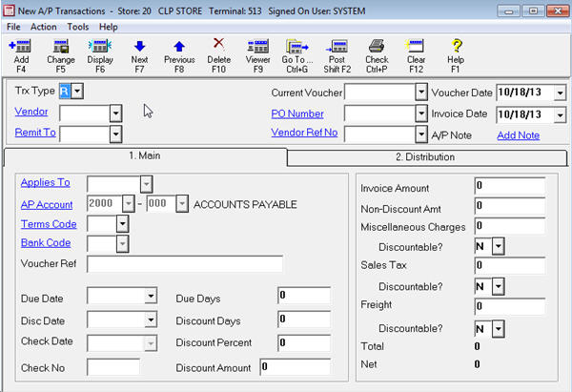
Task: Open the Action menu
Action: [43, 27]
